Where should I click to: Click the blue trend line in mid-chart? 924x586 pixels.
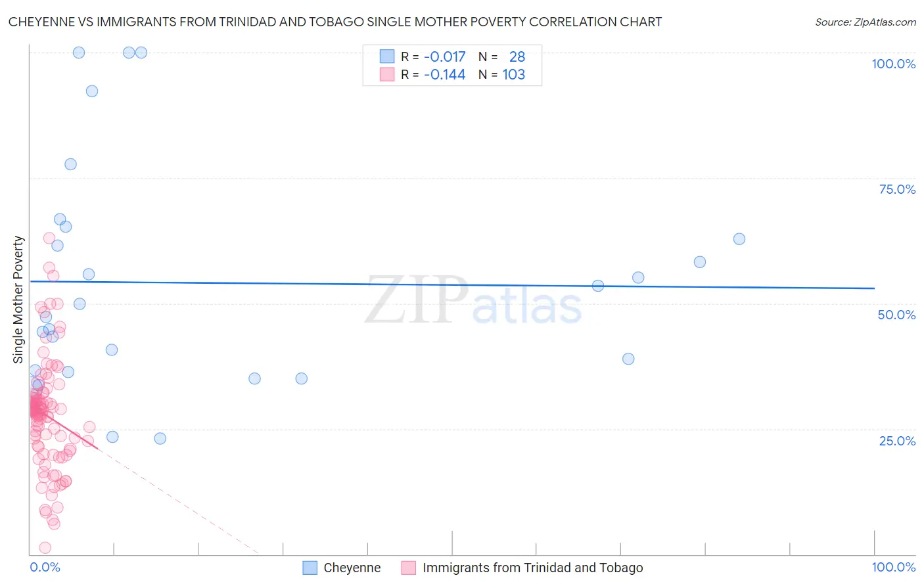coord(452,284)
